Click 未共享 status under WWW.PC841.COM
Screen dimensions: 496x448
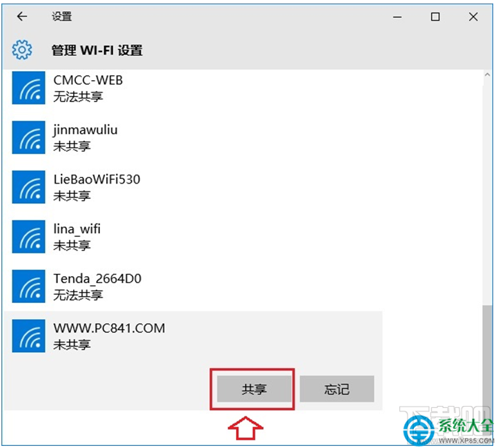tap(72, 344)
